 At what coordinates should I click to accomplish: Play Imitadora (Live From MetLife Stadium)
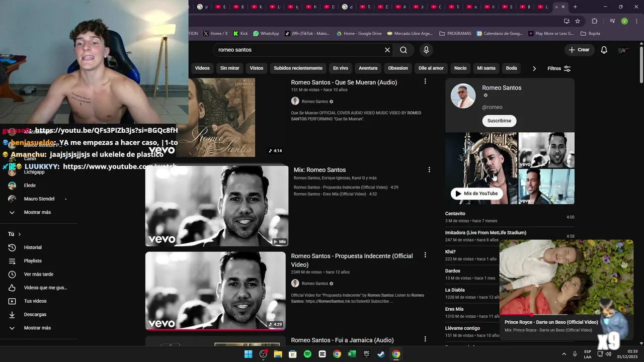[x=486, y=233]
